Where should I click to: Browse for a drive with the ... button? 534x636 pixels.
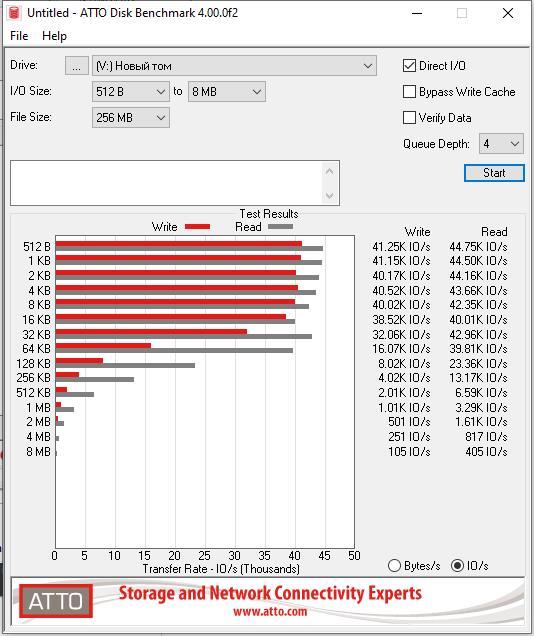77,66
